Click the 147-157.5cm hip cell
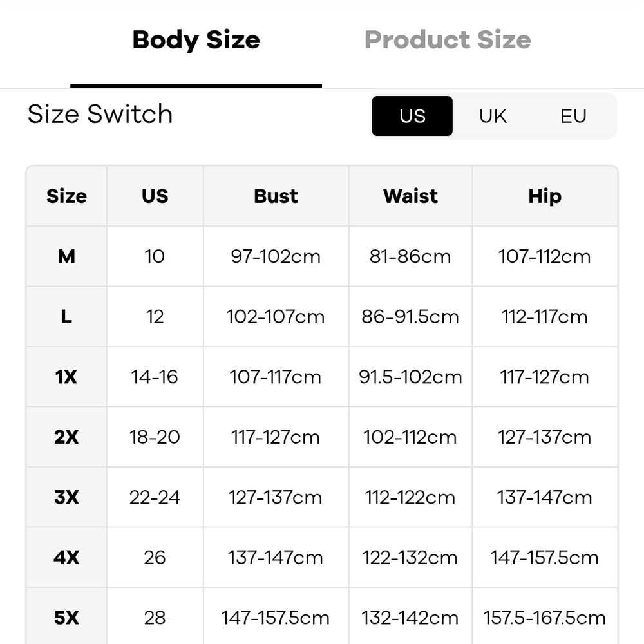This screenshot has width=644, height=644. 545,557
